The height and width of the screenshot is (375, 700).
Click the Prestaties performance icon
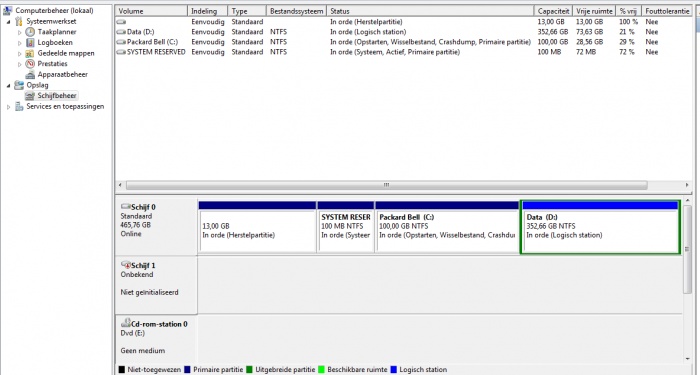30,64
